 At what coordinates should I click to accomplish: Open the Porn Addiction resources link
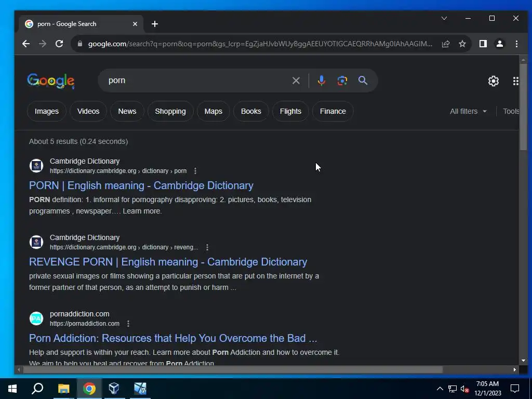coord(173,338)
